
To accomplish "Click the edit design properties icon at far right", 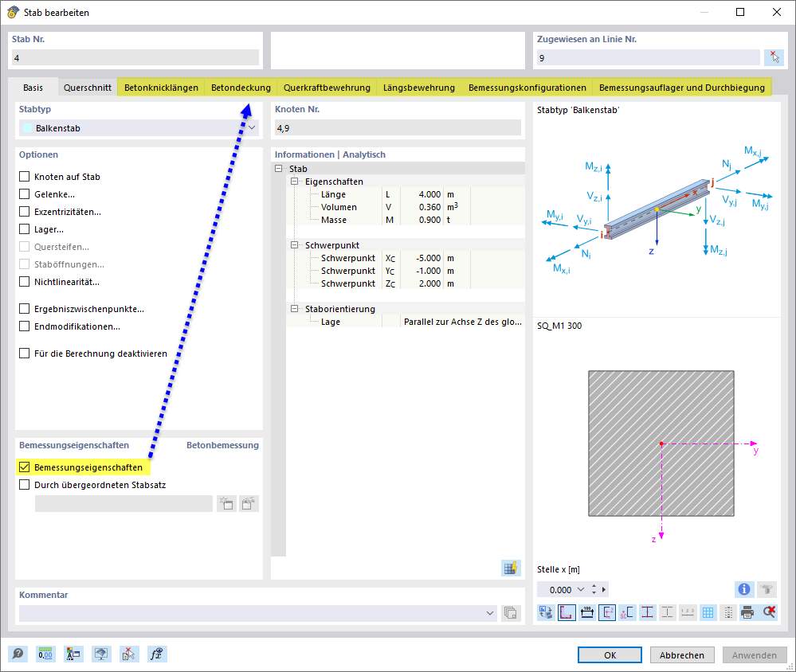I will (249, 504).
